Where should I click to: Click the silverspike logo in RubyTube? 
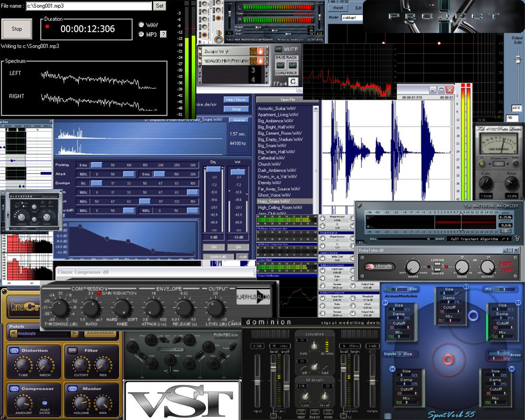click(380, 266)
